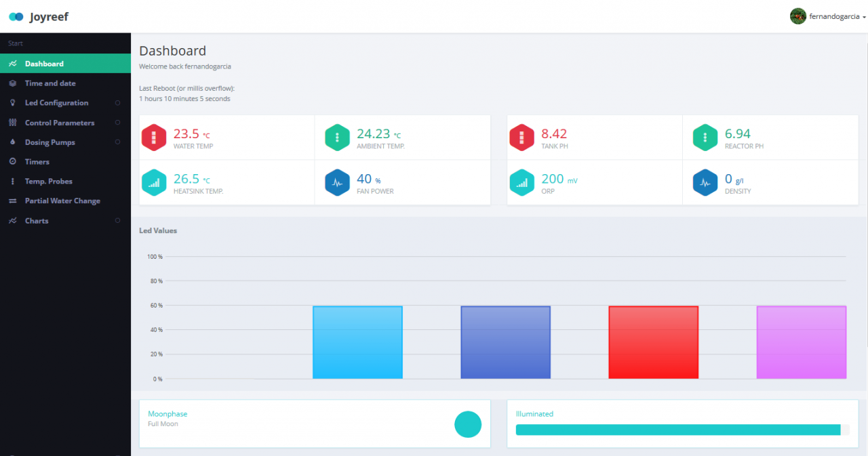Open the Time and date page
The image size is (868, 456).
pyautogui.click(x=50, y=83)
